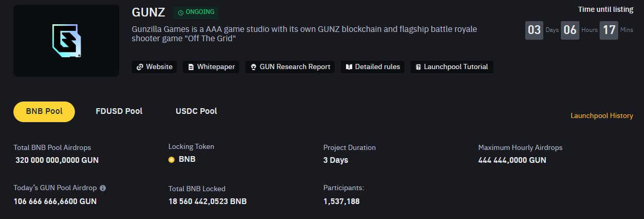Click the document icon beside Whitepaper
The width and height of the screenshot is (644, 219).
point(191,67)
